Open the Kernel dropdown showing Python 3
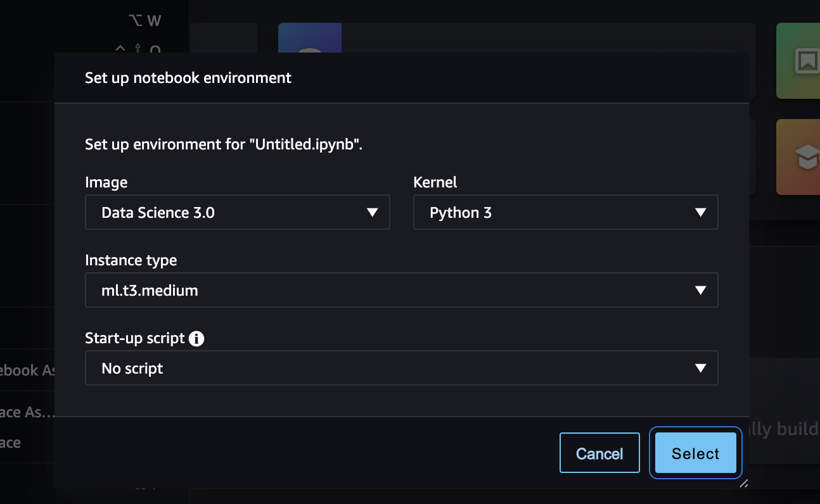The height and width of the screenshot is (504, 820). (565, 213)
